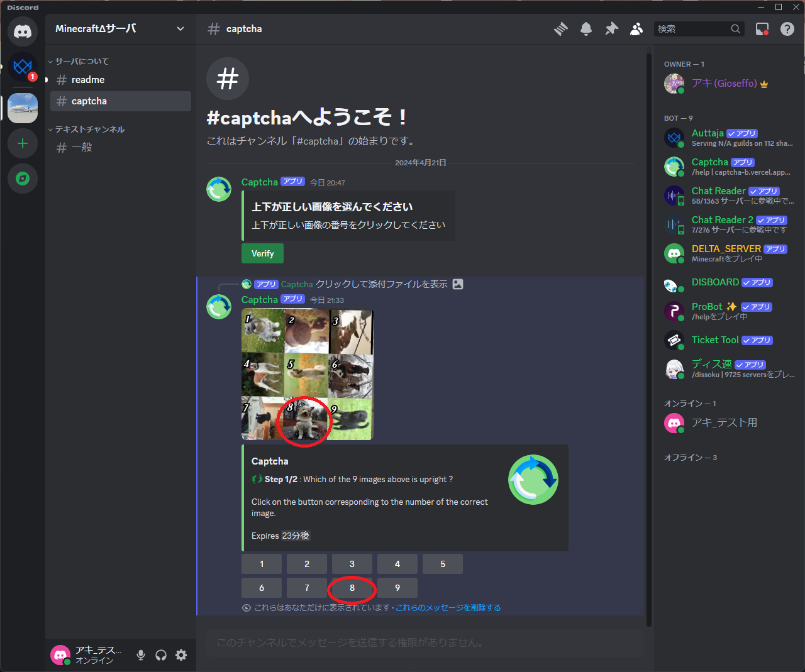Toggle microphone mute in user panel
This screenshot has height=672, width=805.
[141, 655]
